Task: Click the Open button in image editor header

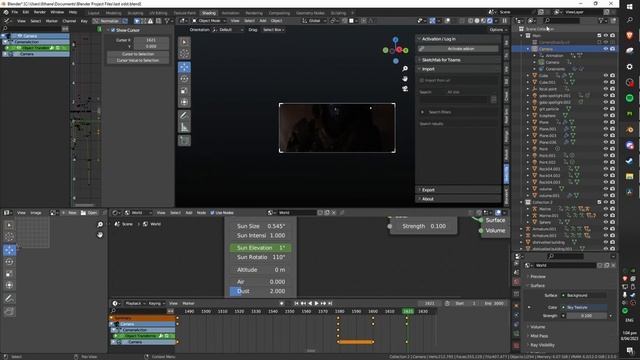Action: (89, 213)
